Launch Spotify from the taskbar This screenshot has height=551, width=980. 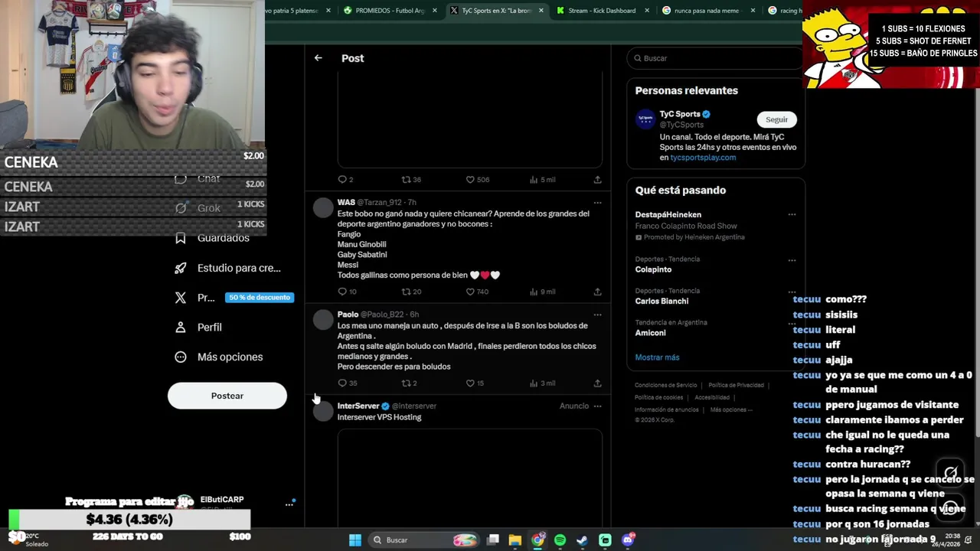point(560,540)
